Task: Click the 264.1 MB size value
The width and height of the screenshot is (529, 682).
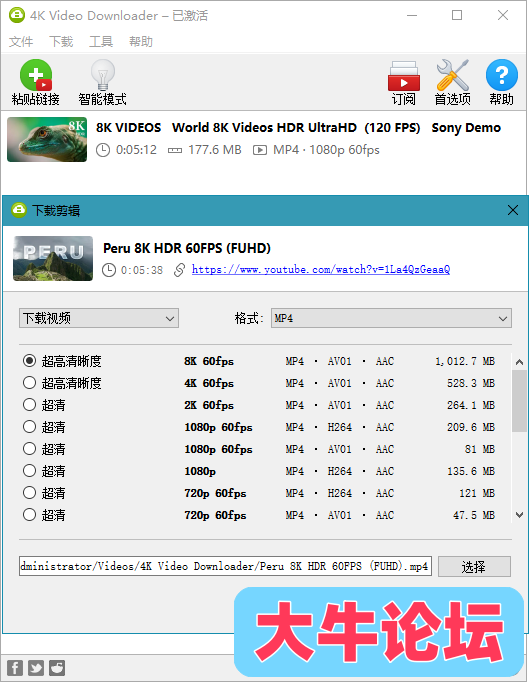Action: coord(471,405)
